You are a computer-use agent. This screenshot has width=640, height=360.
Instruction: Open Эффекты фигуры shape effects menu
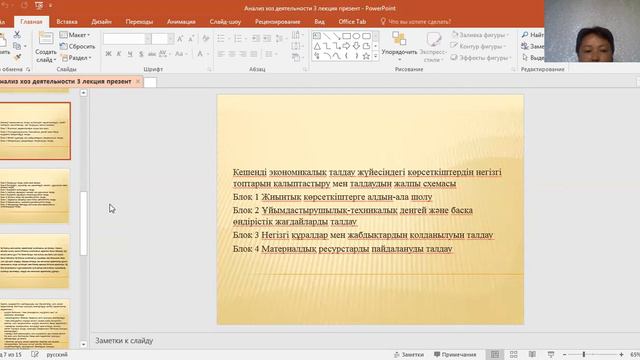480,58
